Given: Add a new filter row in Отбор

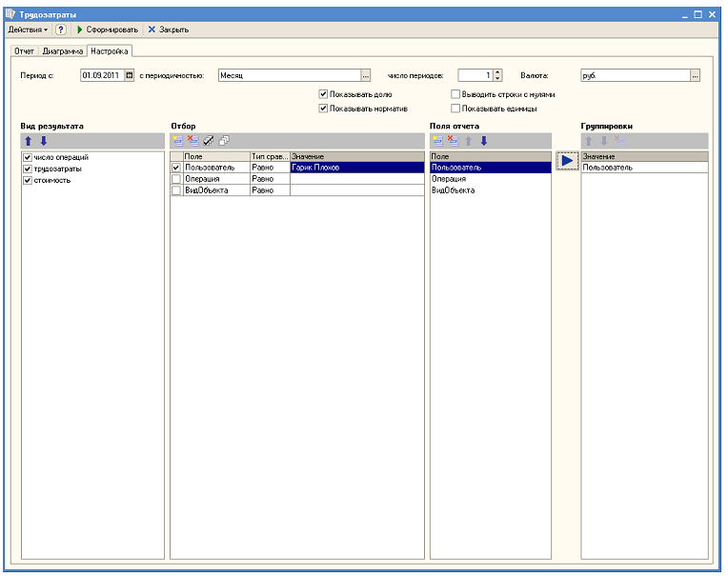Looking at the screenshot, I should (178, 141).
